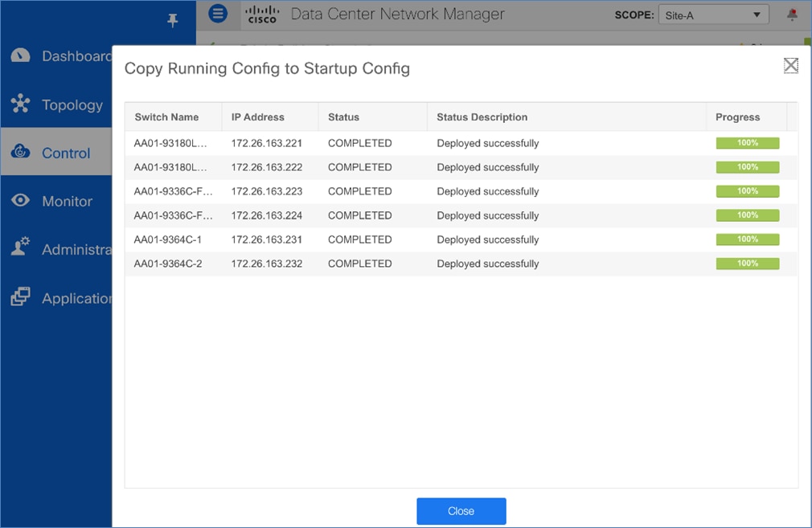
Task: Click IP address 172.26.163.232
Action: pos(266,264)
